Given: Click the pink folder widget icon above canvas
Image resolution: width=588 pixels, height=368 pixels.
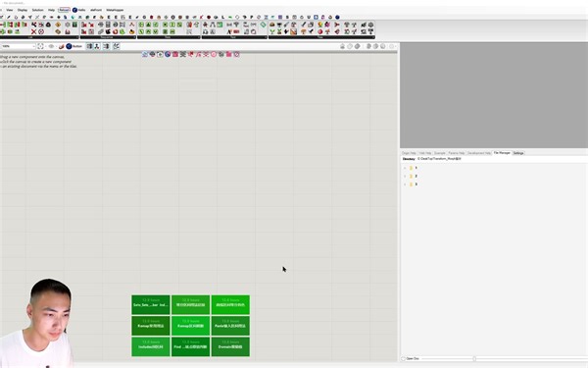Looking at the screenshot, I should [228, 54].
